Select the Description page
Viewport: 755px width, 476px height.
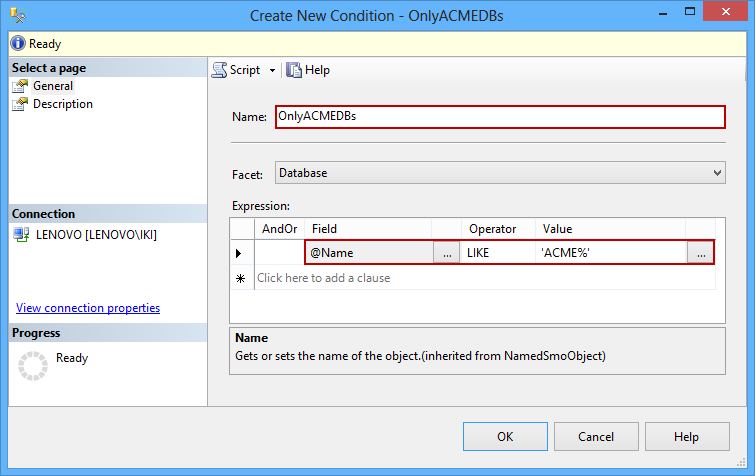tap(62, 104)
